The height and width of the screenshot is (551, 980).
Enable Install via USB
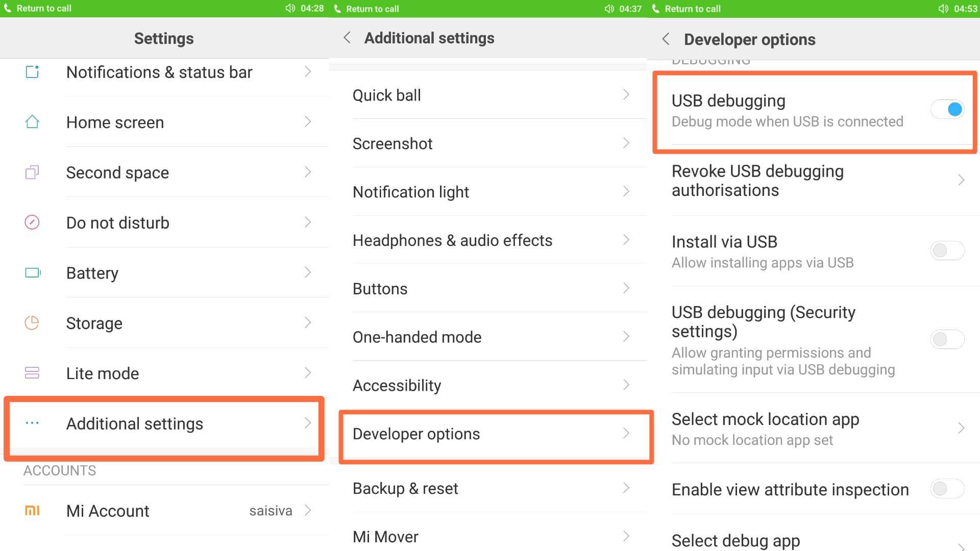947,250
